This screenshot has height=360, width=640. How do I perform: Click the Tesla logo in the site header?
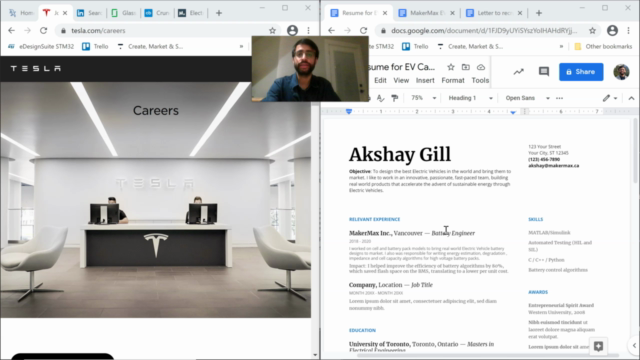point(36,69)
